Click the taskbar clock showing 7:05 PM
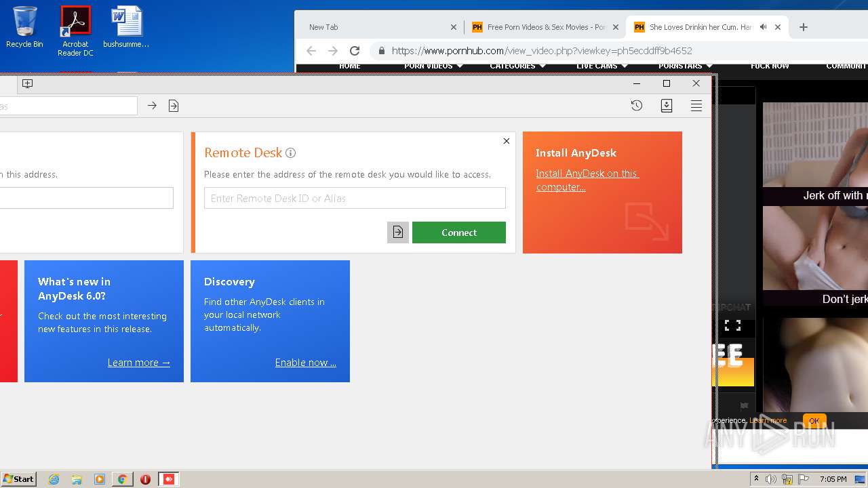 833,479
